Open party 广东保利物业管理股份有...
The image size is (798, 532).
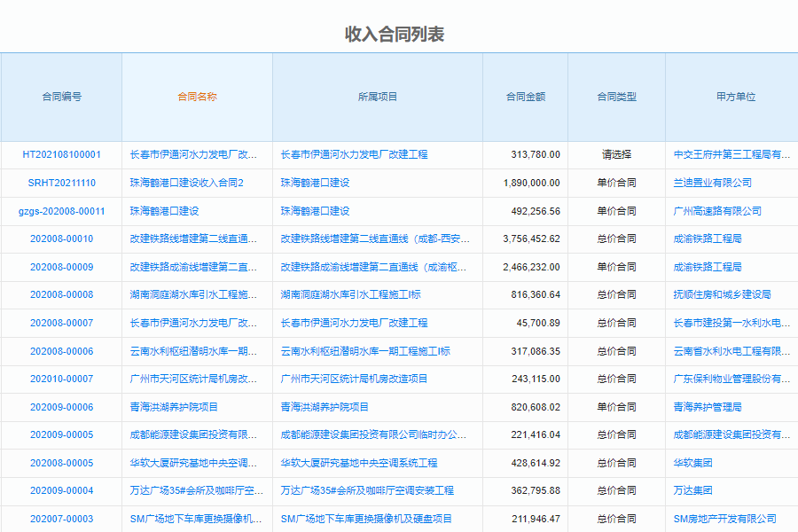click(x=731, y=379)
